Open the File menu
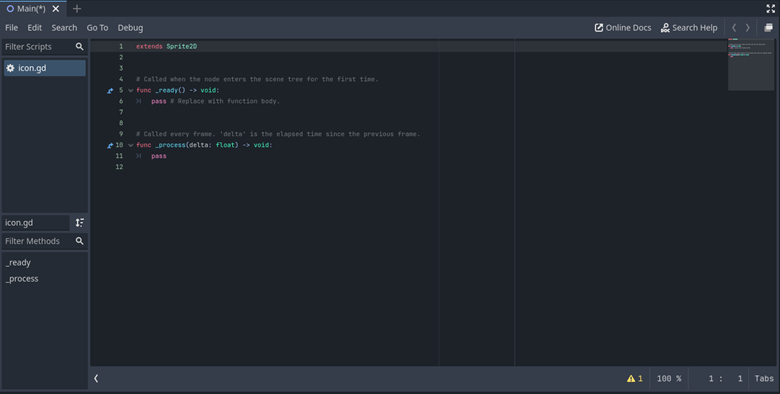The image size is (780, 394). (11, 28)
